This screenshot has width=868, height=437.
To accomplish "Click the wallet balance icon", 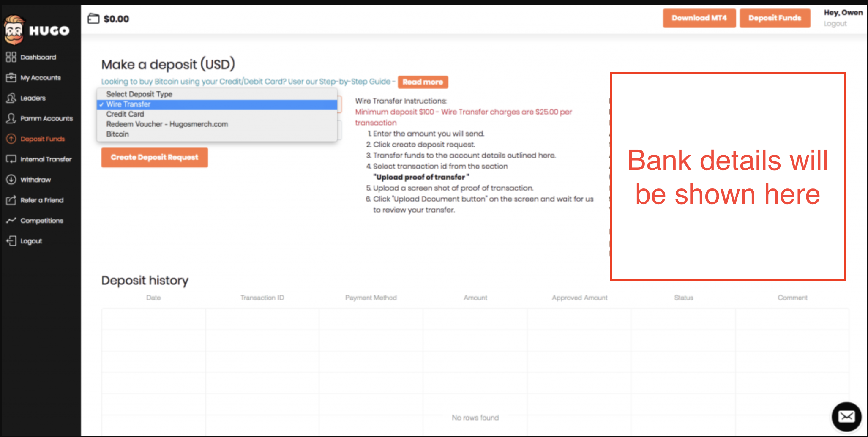I will pyautogui.click(x=93, y=19).
